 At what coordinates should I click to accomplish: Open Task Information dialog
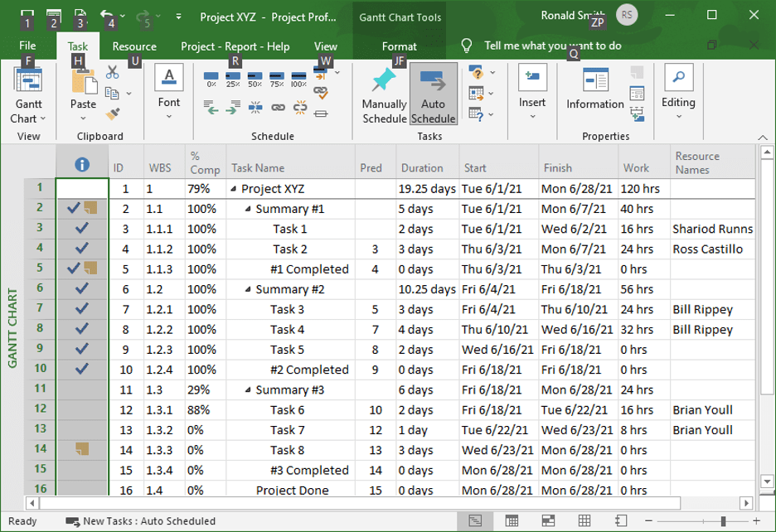click(595, 89)
